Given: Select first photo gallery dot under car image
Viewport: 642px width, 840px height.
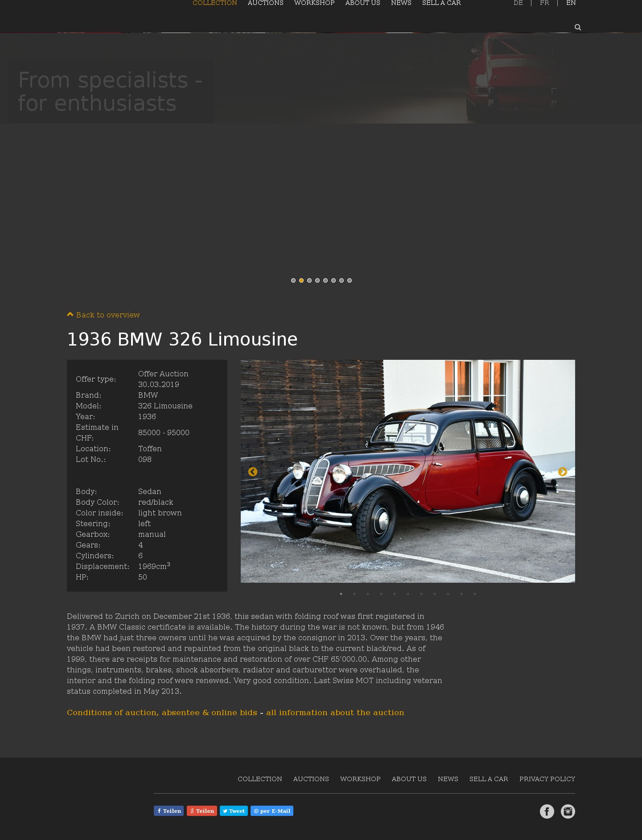Looking at the screenshot, I should pos(341,594).
